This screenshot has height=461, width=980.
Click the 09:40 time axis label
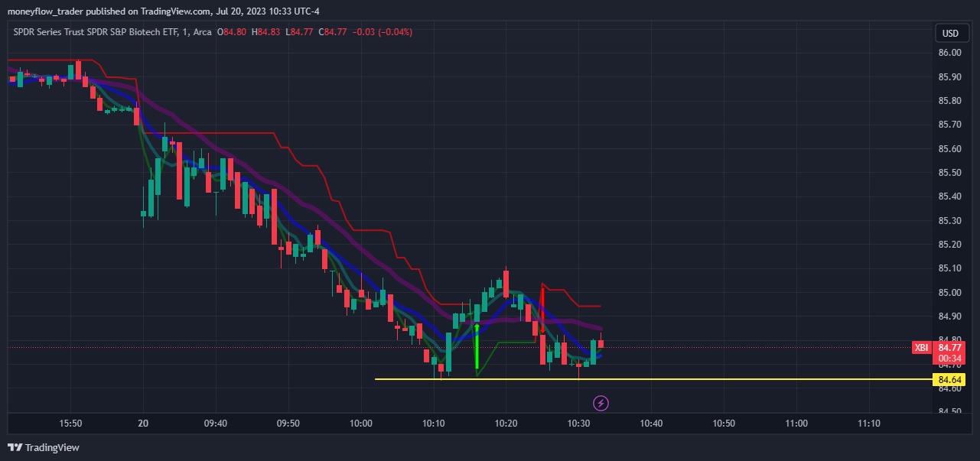pos(216,423)
